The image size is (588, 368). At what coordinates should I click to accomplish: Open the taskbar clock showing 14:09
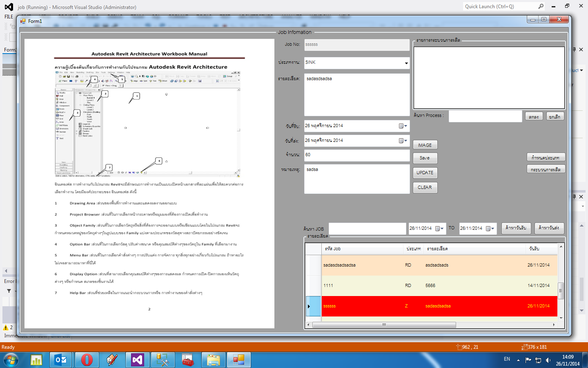point(568,360)
